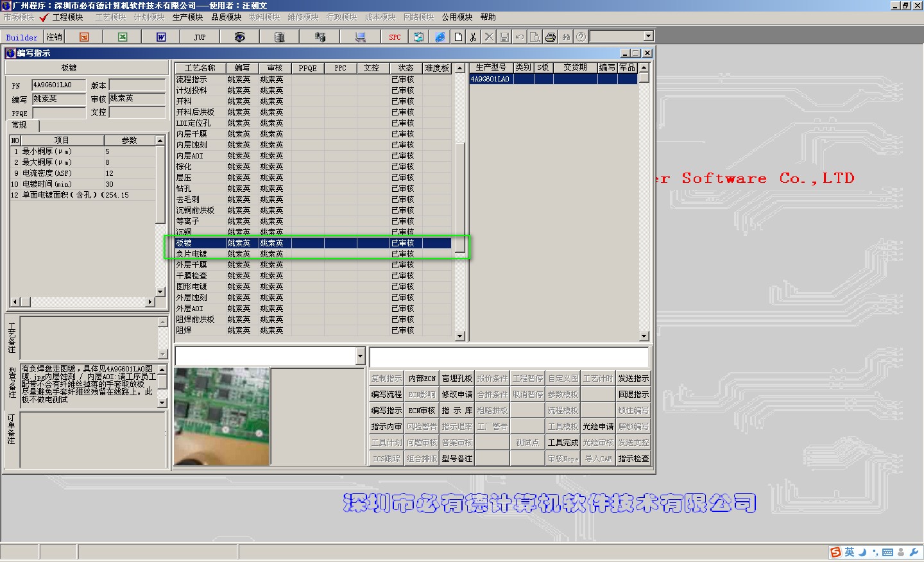Click the ECN审核 button

422,411
